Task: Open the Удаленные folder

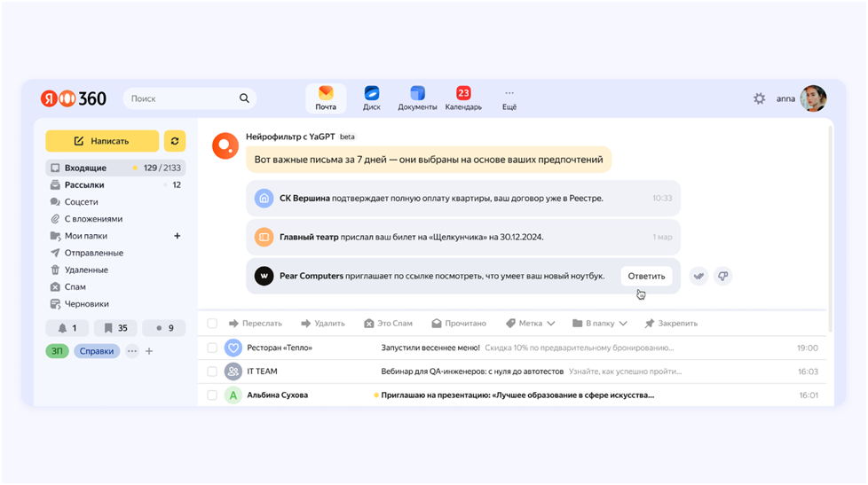Action: 115,270
